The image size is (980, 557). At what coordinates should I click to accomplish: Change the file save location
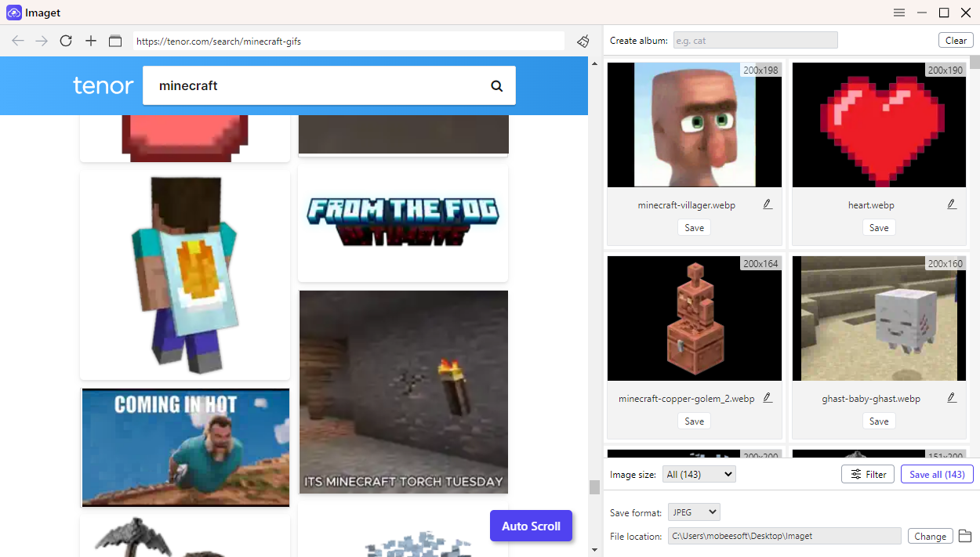(x=930, y=536)
